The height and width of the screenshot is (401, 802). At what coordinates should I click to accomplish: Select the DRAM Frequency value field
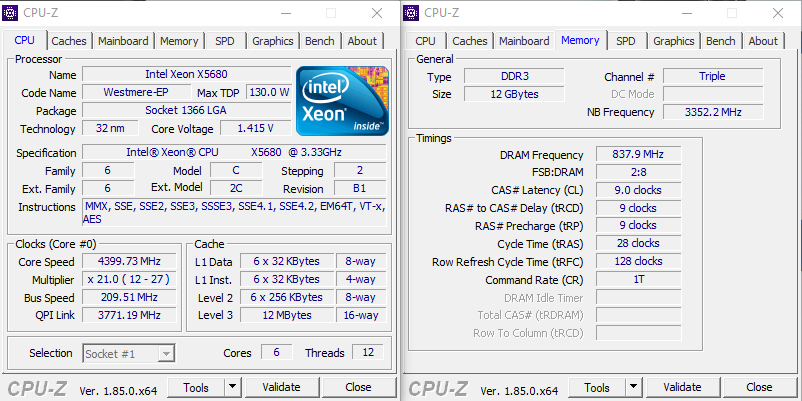[x=638, y=154]
